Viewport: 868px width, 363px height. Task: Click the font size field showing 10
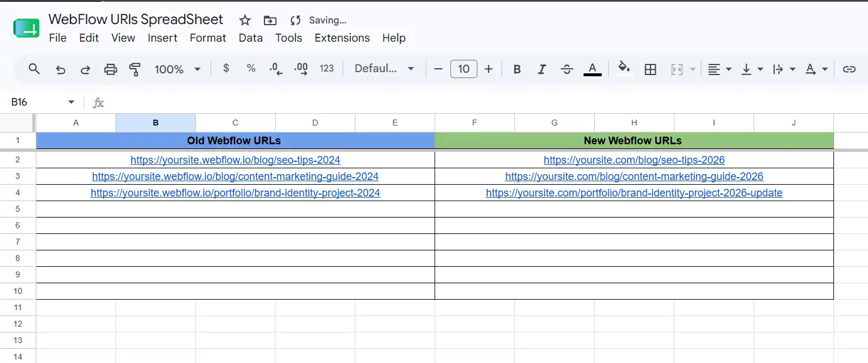463,69
